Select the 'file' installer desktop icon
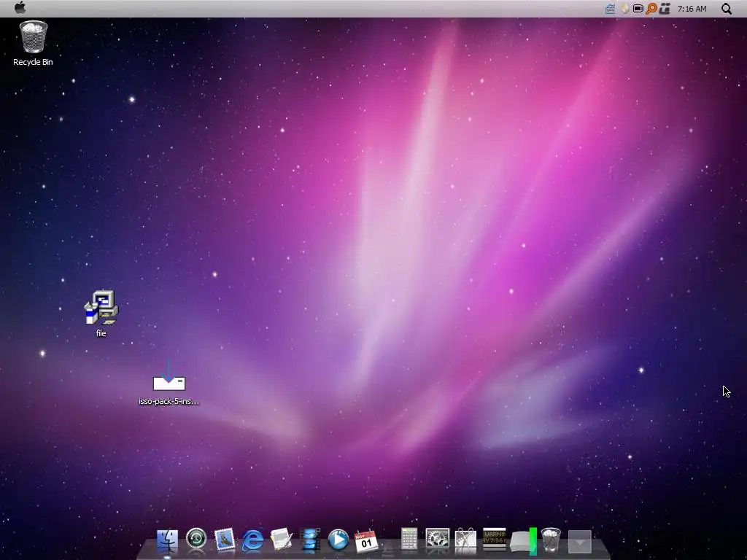The width and height of the screenshot is (747, 560). (101, 308)
